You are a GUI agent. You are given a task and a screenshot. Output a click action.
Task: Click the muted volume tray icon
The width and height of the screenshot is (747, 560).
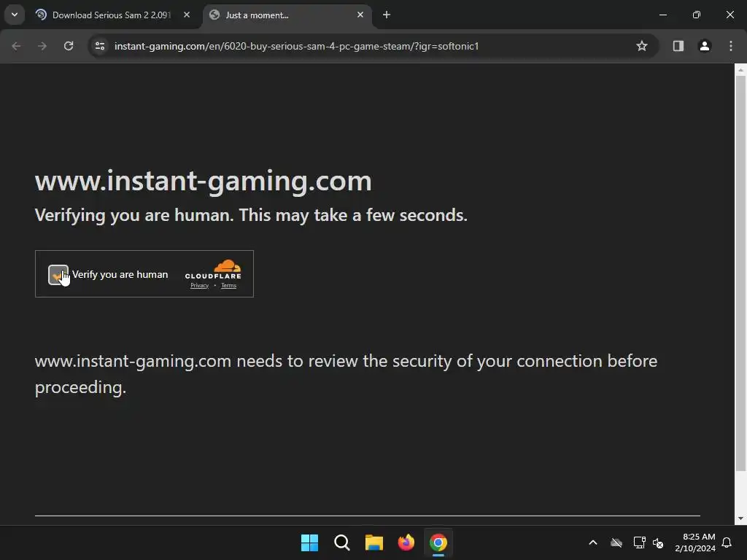(x=659, y=542)
